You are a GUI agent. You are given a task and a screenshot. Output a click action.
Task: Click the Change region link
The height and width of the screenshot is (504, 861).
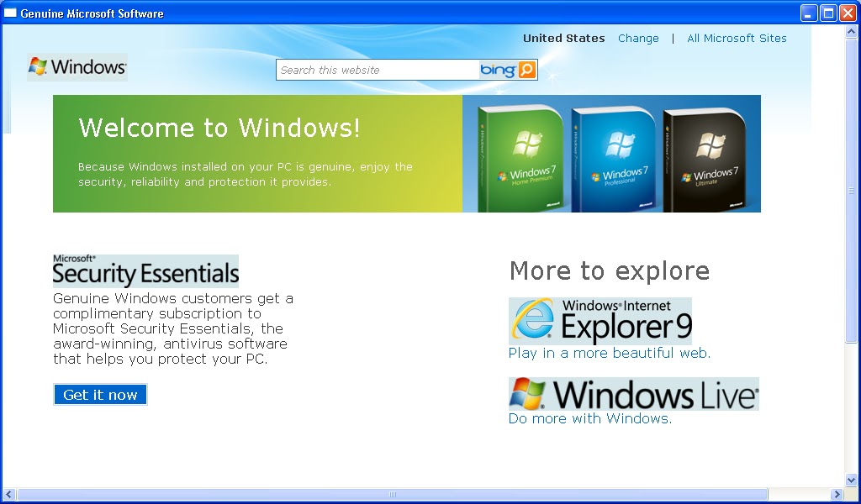tap(638, 38)
